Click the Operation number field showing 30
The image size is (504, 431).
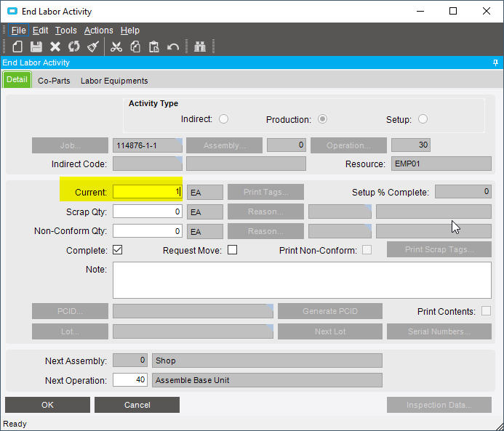click(411, 145)
